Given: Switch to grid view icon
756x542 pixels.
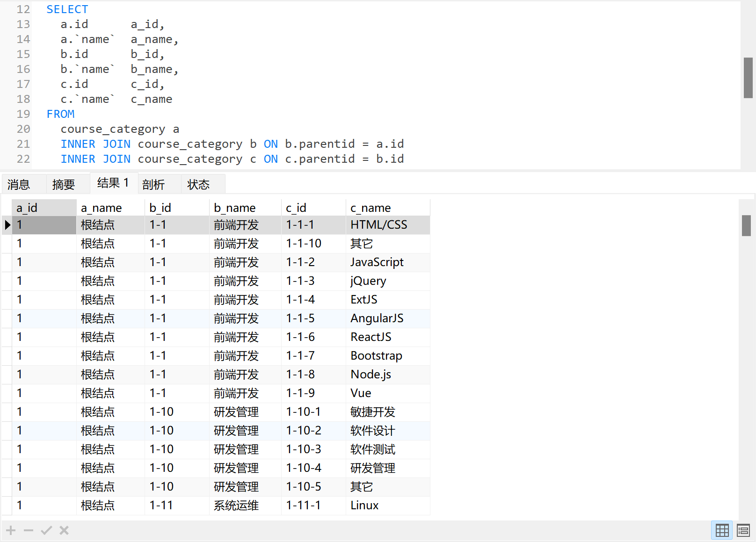Looking at the screenshot, I should tap(722, 530).
